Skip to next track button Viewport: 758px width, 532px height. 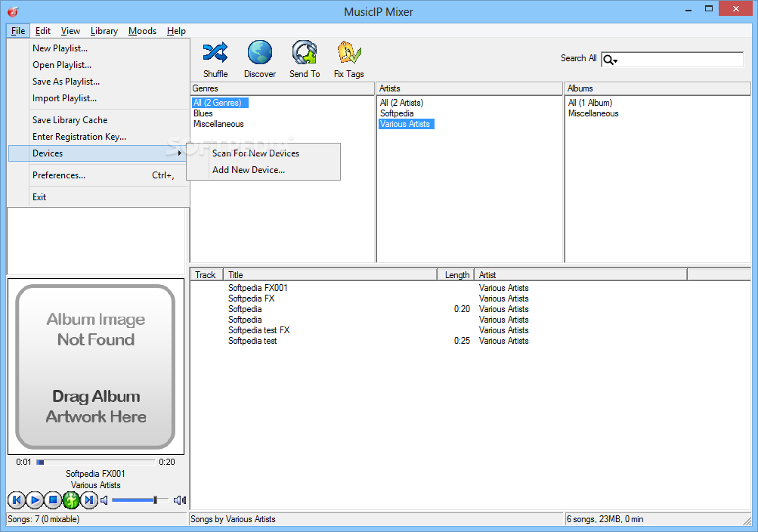point(89,500)
